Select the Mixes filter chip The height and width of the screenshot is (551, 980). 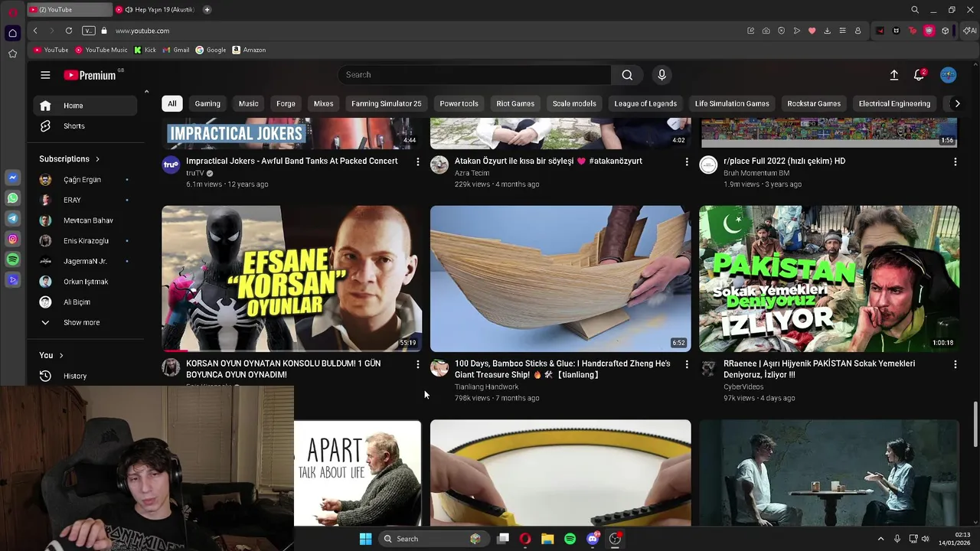[x=323, y=103]
